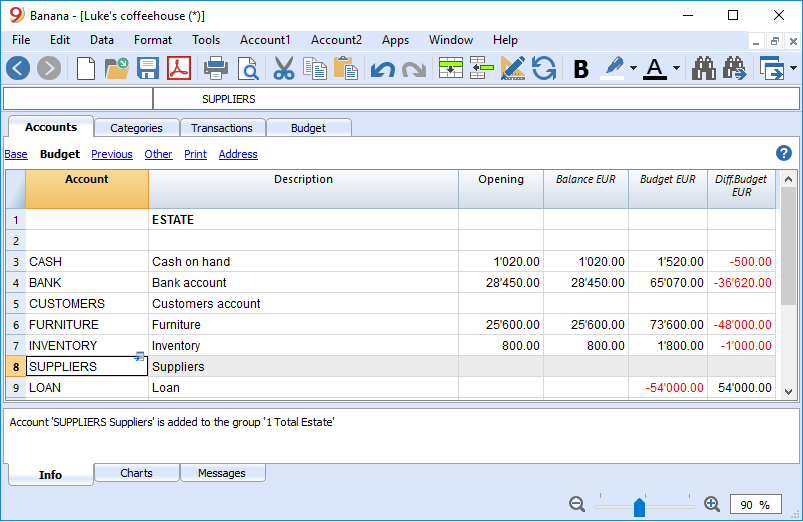Switch to the Transactions tab

click(222, 128)
